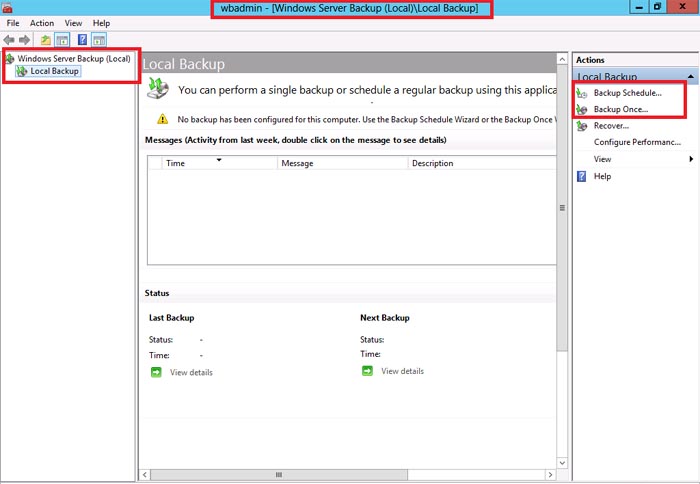Click the vertical scrollbar thumb
Viewport: 700px width, 484px height.
[562, 208]
